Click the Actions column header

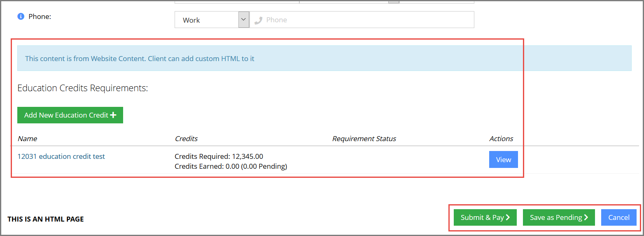pos(501,139)
